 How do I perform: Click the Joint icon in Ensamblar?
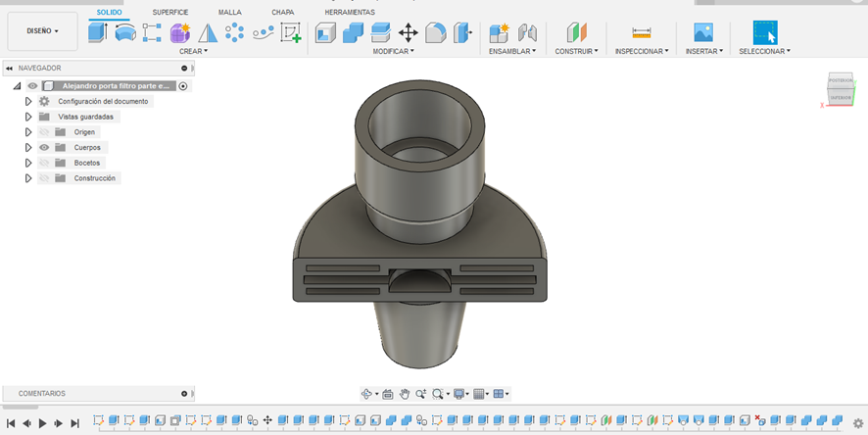click(x=527, y=32)
